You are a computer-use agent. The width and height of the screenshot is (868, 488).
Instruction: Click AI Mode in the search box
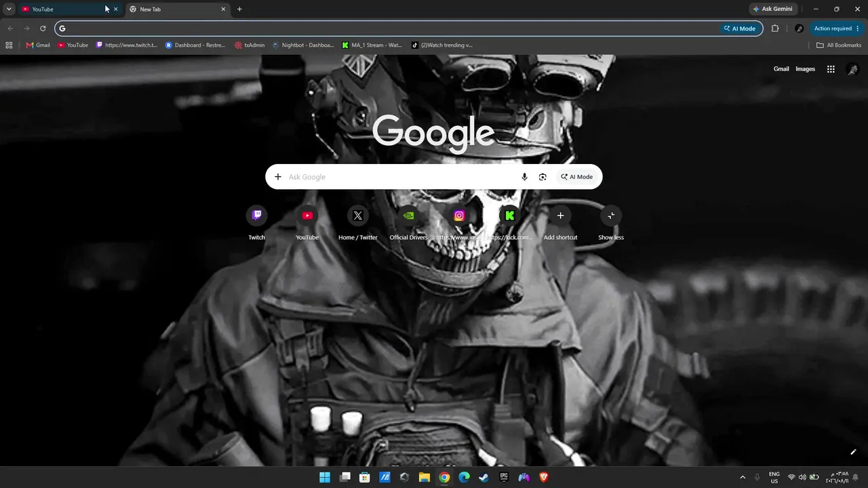pyautogui.click(x=576, y=177)
